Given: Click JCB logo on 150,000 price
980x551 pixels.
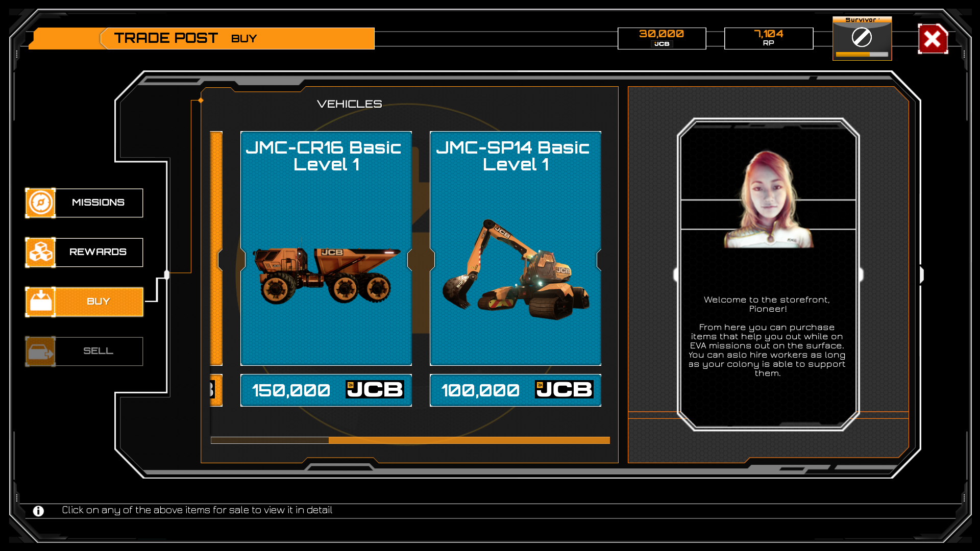Looking at the screenshot, I should click(375, 390).
